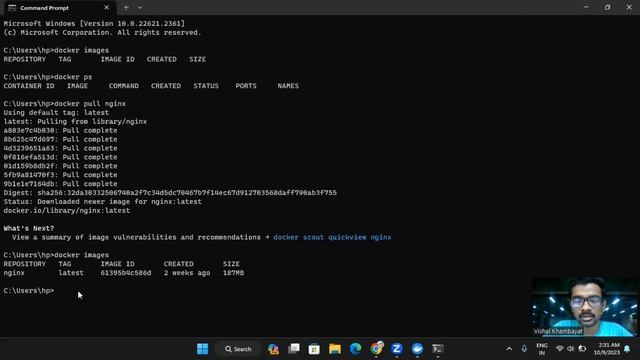Click the image ID 61395b4c586d
This screenshot has height=360, width=640.
click(126, 273)
